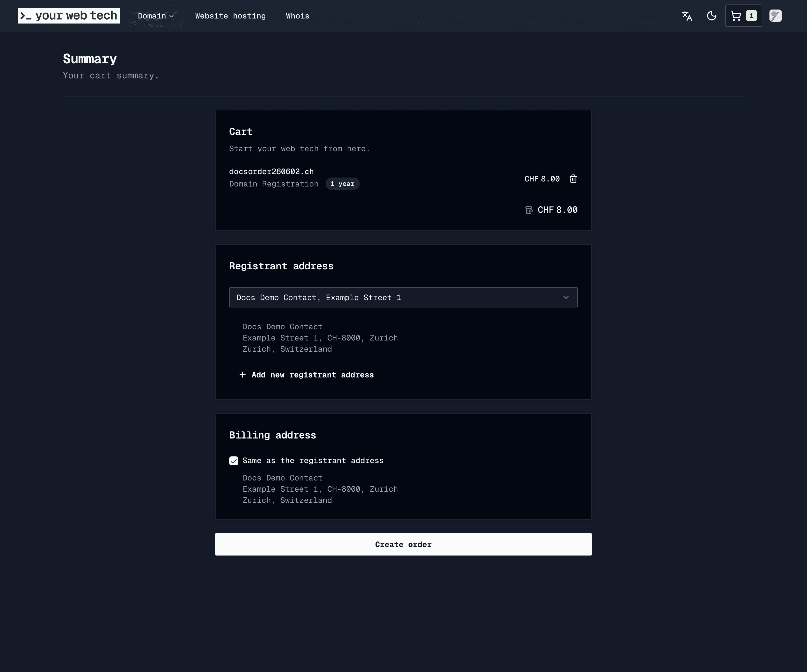Image resolution: width=807 pixels, height=672 pixels.
Task: Click the Registrant address heading
Action: (281, 266)
